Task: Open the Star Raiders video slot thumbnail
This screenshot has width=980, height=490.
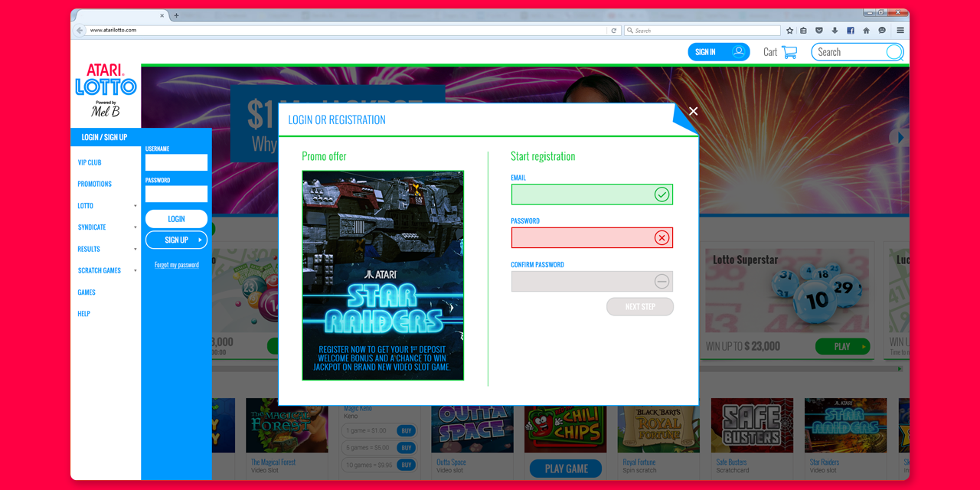Action: pyautogui.click(x=845, y=426)
